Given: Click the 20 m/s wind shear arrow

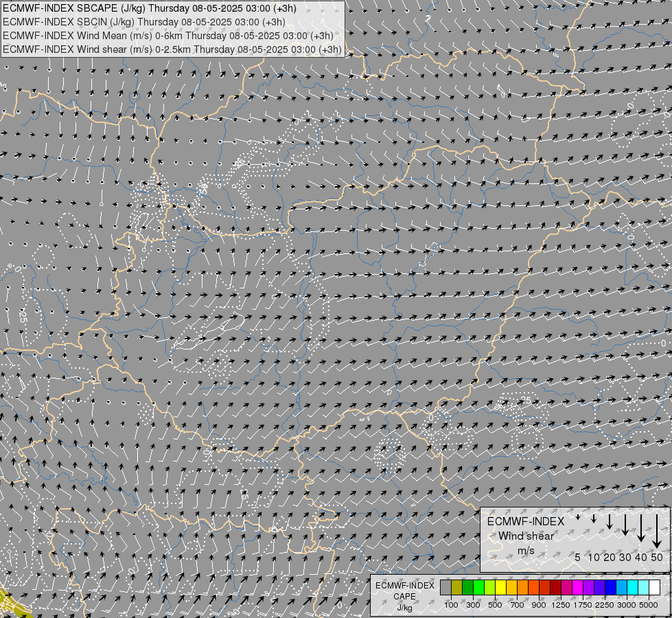Looking at the screenshot, I should (610, 521).
